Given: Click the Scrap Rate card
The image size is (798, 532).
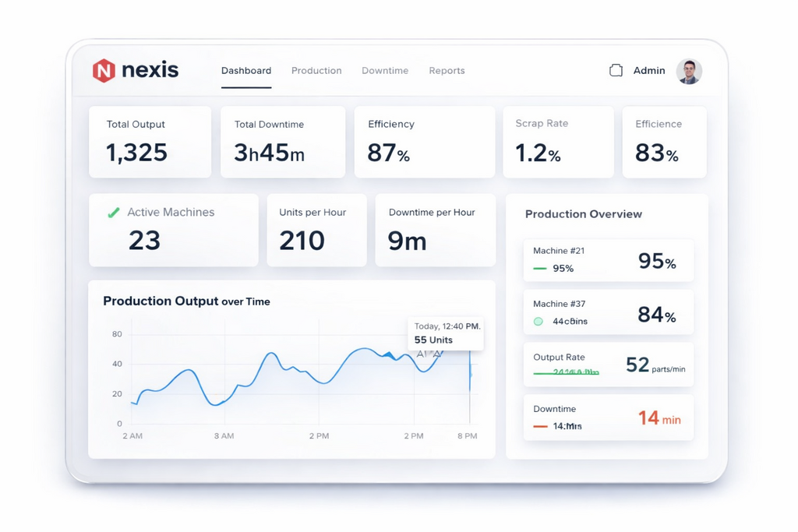Looking at the screenshot, I should click(557, 142).
